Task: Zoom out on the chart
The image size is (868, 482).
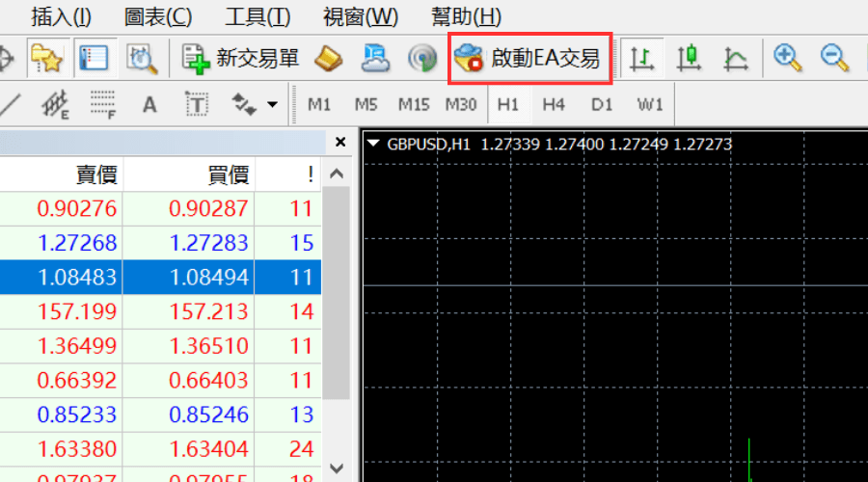Action: click(x=835, y=58)
